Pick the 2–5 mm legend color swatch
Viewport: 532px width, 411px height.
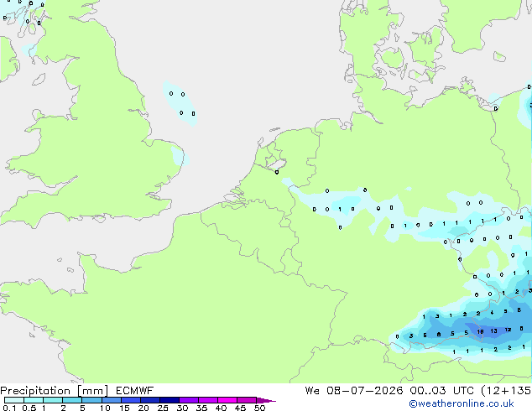click(72, 400)
